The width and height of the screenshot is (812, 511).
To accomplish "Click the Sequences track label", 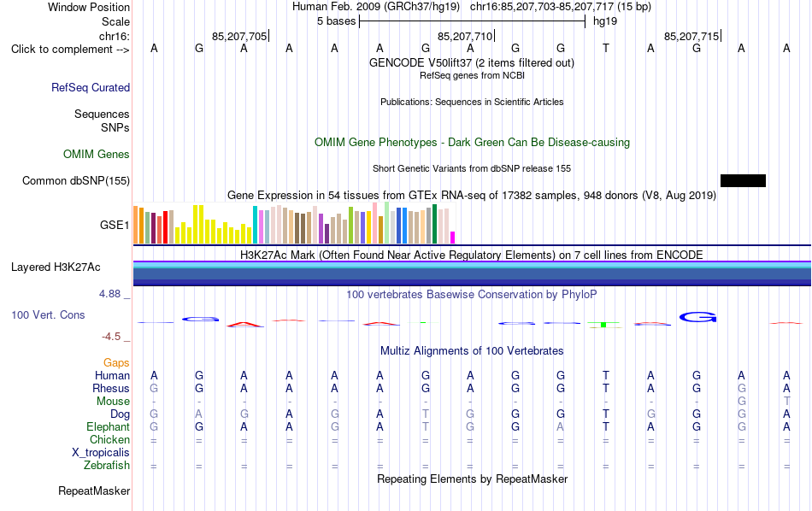I will 102,114.
